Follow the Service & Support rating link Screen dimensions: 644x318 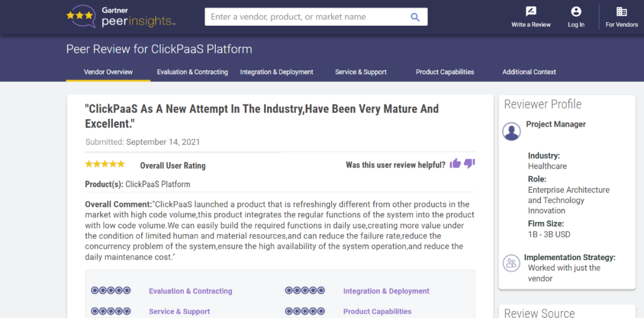179,311
